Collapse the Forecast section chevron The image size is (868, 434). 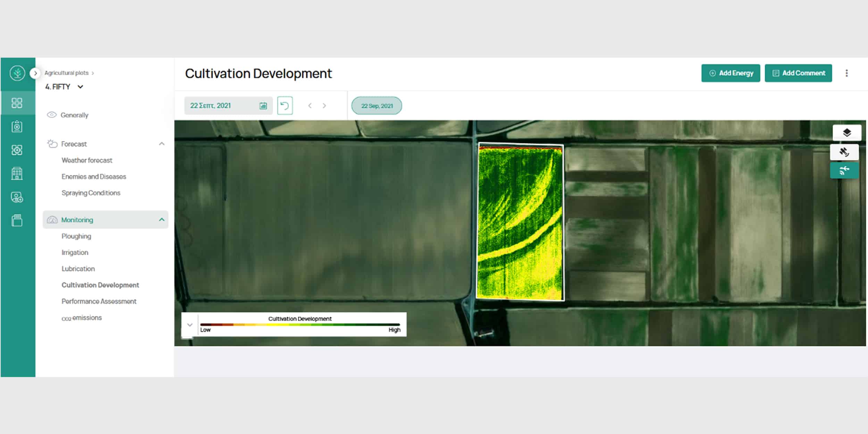161,144
